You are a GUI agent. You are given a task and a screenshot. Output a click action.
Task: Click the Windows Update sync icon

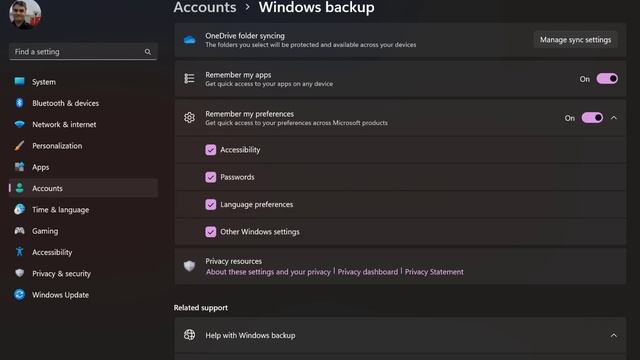[19, 294]
